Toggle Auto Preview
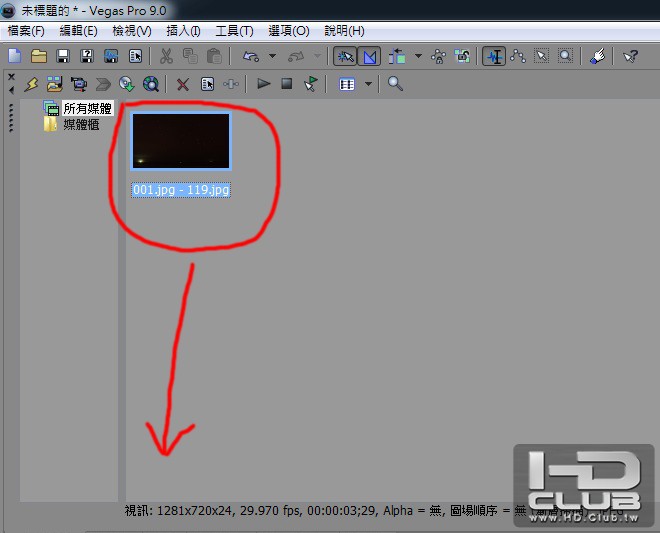The height and width of the screenshot is (533, 660). (x=311, y=84)
